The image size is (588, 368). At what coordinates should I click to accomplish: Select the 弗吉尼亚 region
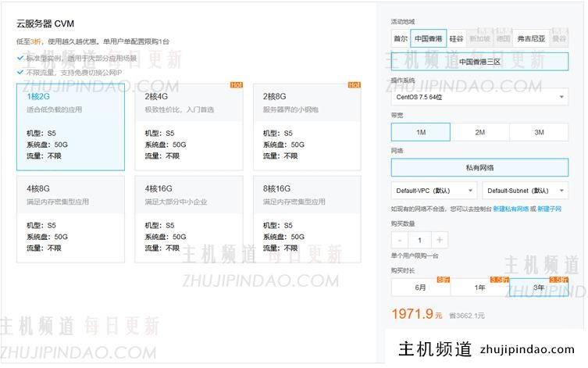coord(531,38)
